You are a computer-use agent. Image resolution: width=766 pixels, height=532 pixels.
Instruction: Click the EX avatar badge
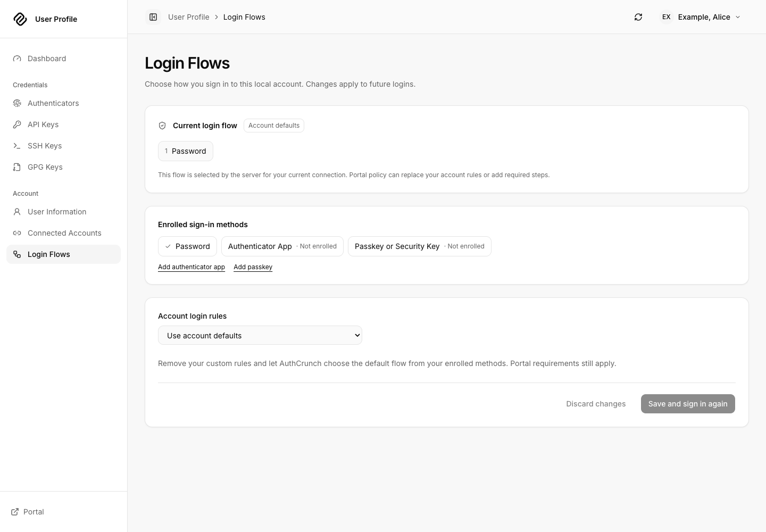click(666, 17)
